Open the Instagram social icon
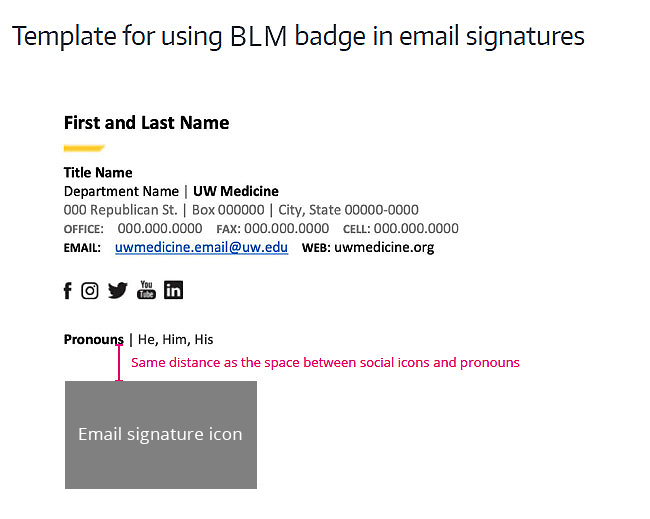 tap(90, 291)
